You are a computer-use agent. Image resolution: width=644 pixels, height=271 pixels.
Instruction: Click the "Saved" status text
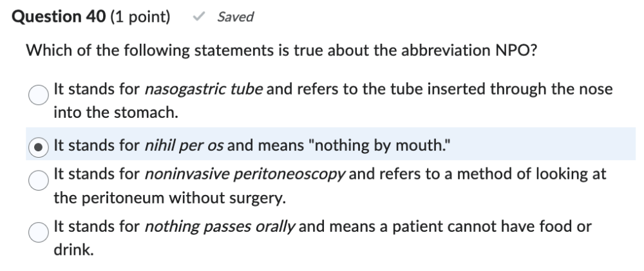click(235, 17)
